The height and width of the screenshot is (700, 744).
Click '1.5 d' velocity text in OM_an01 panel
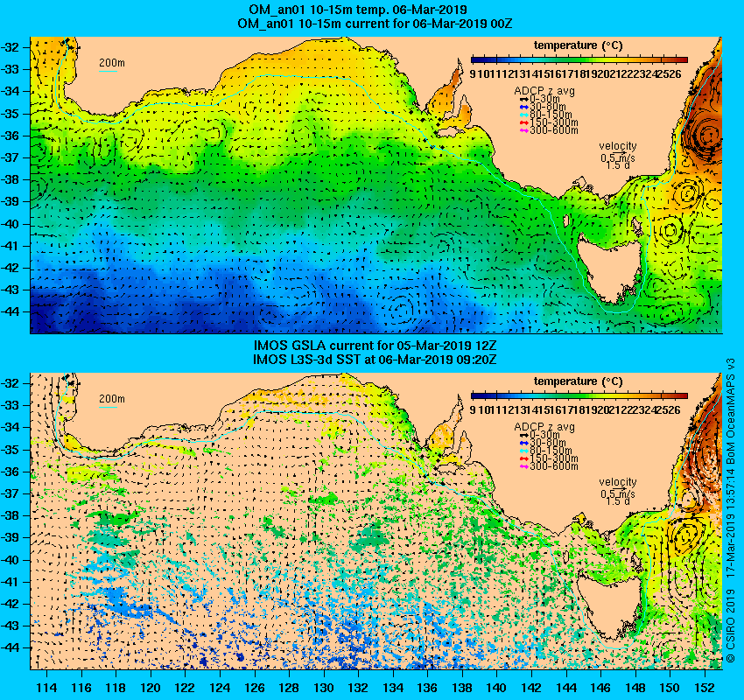click(618, 165)
